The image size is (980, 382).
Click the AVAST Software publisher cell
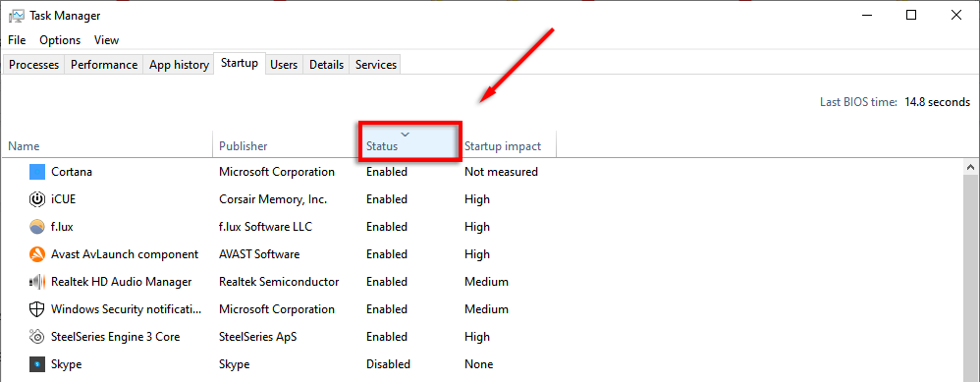pyautogui.click(x=259, y=253)
